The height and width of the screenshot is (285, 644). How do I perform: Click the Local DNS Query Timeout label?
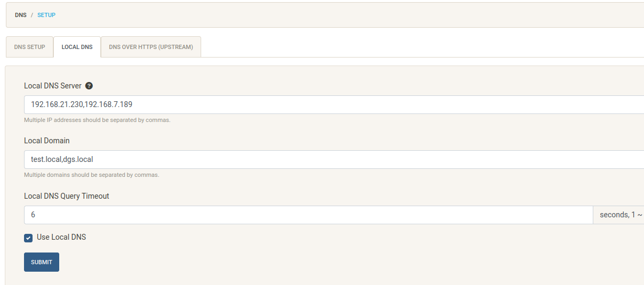(x=67, y=196)
